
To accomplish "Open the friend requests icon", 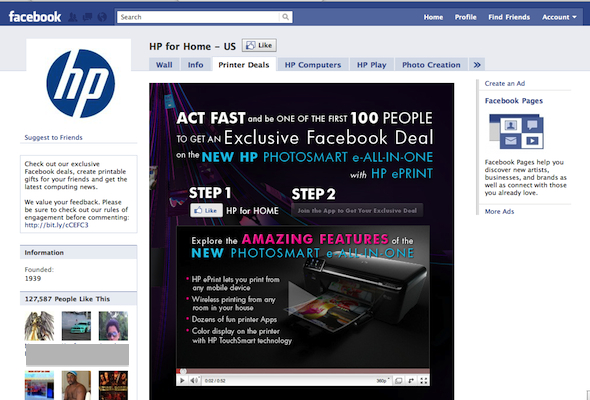I will (x=73, y=17).
